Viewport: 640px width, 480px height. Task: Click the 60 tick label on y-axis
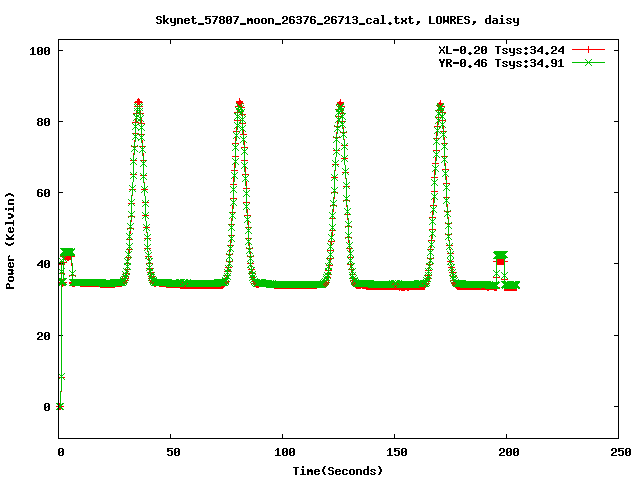(x=43, y=193)
